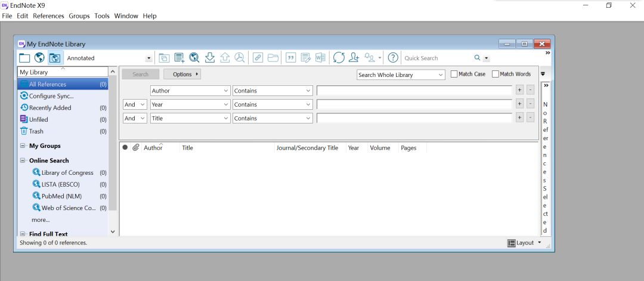644x281 pixels.
Task: Open the Year field dropdown
Action: (190, 104)
